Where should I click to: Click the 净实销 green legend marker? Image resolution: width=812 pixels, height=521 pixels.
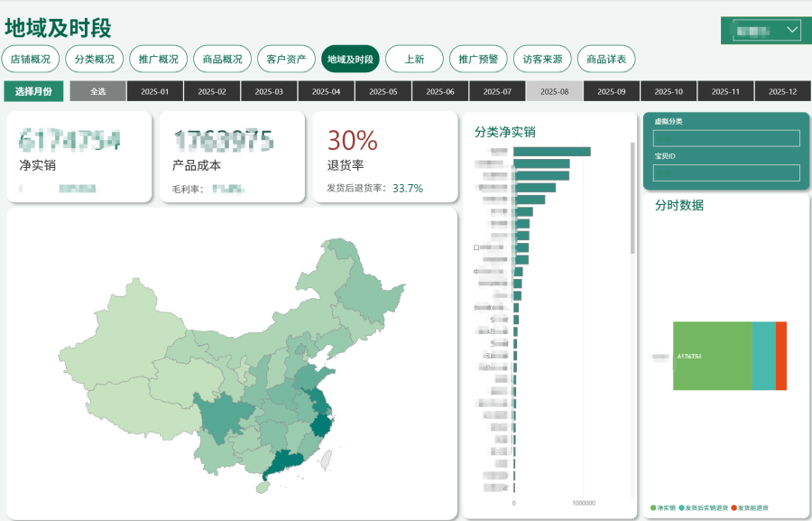653,508
